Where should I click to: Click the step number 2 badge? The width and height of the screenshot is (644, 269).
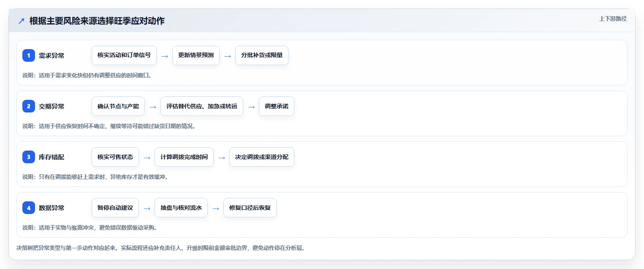(x=29, y=106)
